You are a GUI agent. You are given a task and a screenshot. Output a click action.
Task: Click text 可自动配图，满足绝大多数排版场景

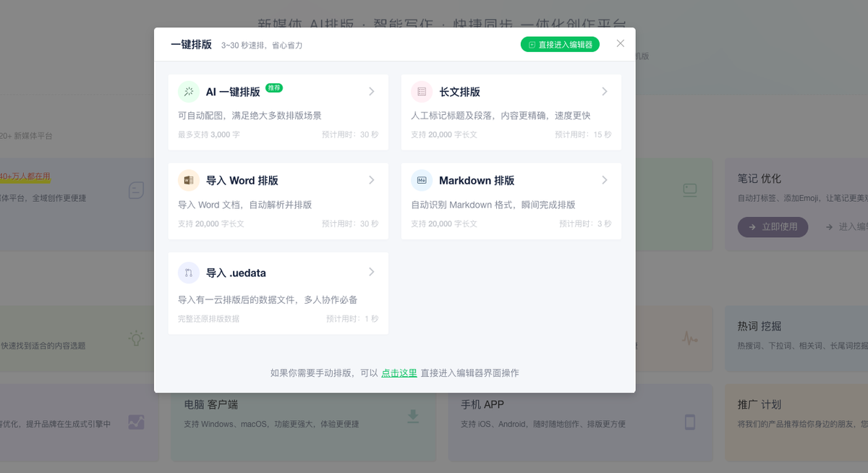(x=250, y=116)
